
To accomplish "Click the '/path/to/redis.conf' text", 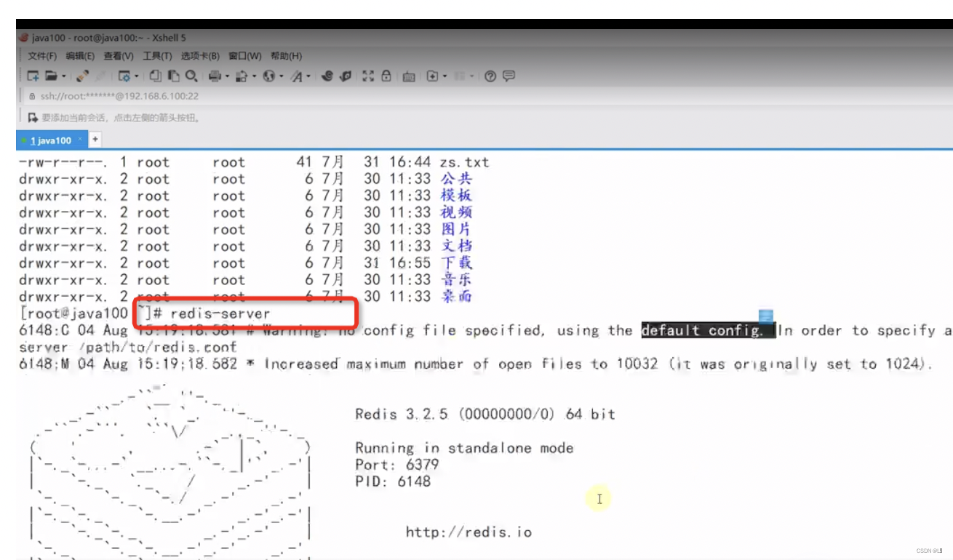I will click(x=156, y=347).
